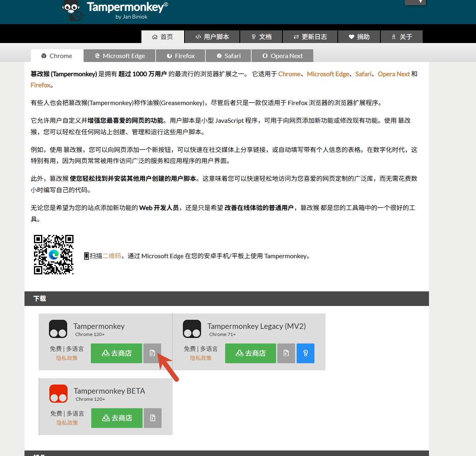Click the red Tampermonkey BETA extension icon
Image resolution: width=476 pixels, height=456 pixels.
(x=58, y=394)
